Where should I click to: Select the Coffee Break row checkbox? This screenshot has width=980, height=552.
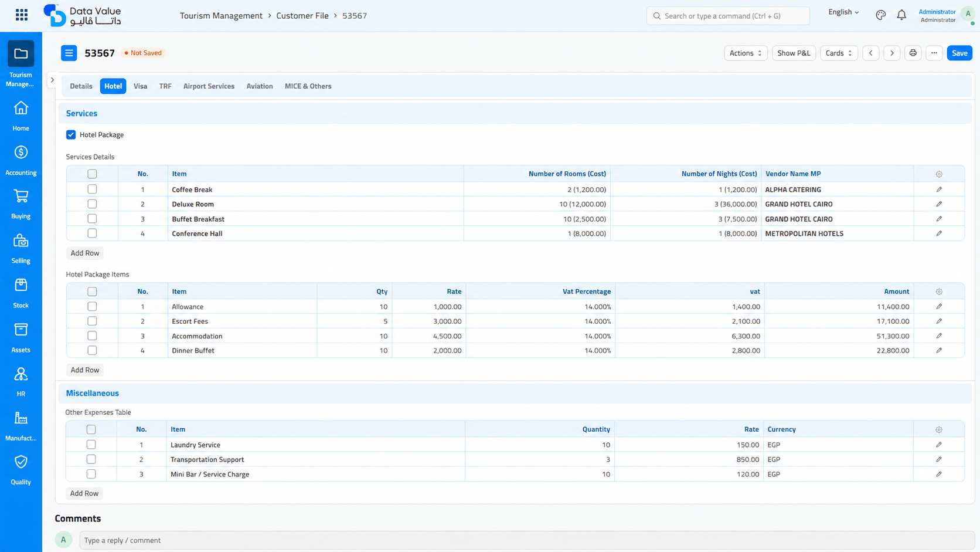92,189
